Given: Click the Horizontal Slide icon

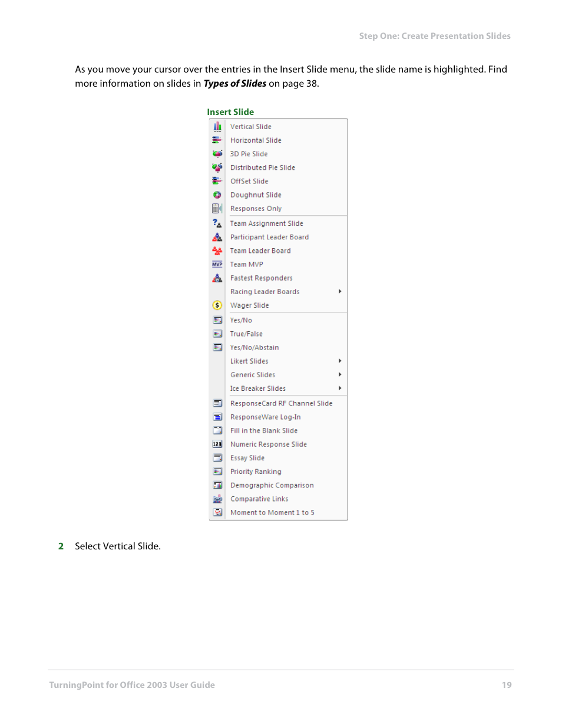Looking at the screenshot, I should 217,140.
